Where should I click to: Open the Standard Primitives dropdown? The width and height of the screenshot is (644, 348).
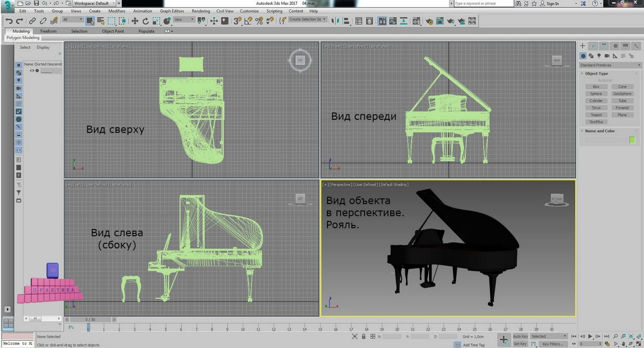609,64
